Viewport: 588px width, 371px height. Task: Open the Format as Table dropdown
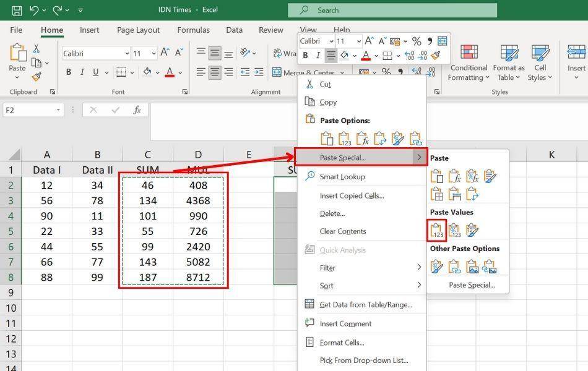point(509,62)
